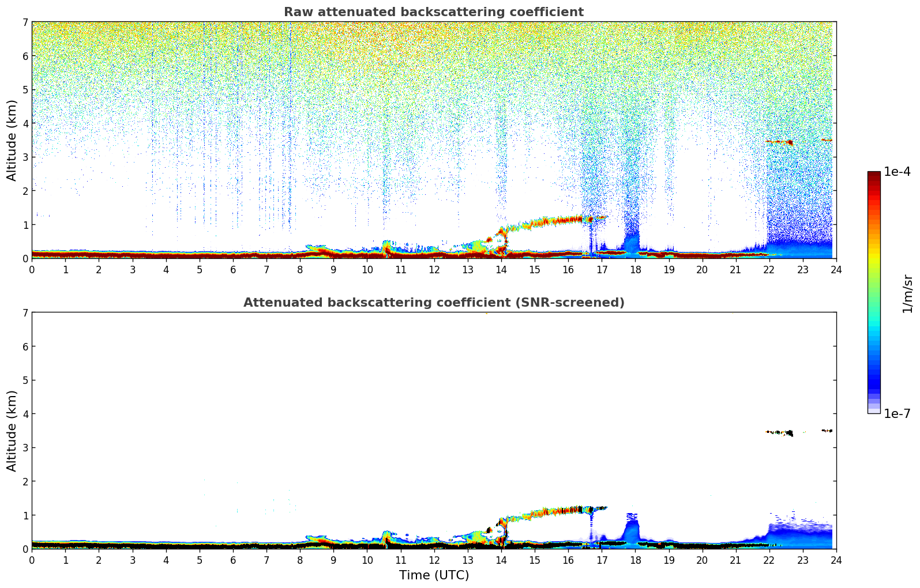Click the "24" time tick under the raw plot
The width and height of the screenshot is (920, 588).
836,270
